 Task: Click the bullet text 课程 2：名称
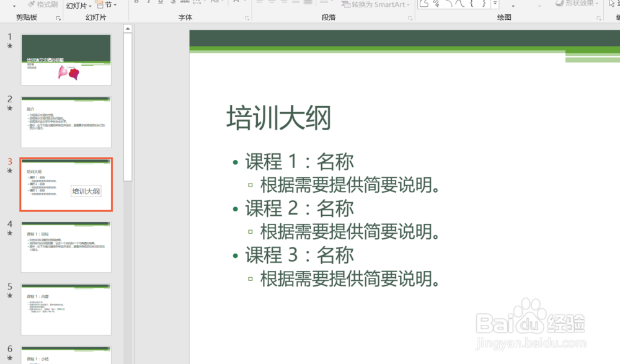tap(299, 208)
